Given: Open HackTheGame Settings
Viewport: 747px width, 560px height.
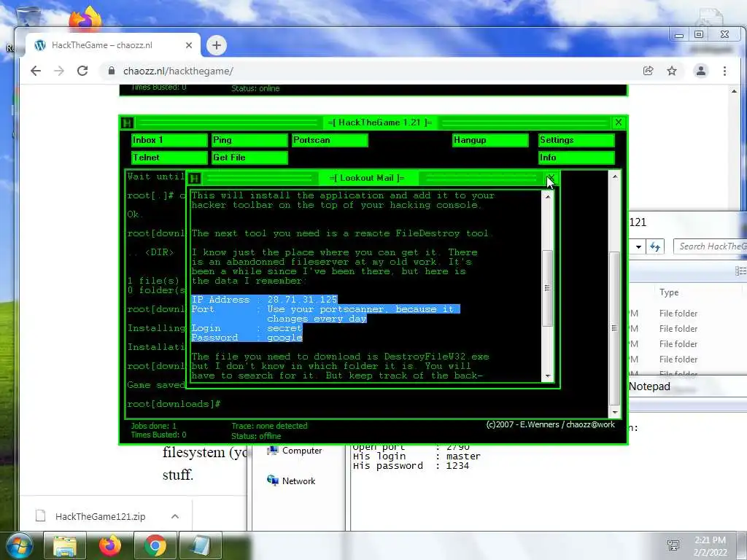Looking at the screenshot, I should click(576, 140).
